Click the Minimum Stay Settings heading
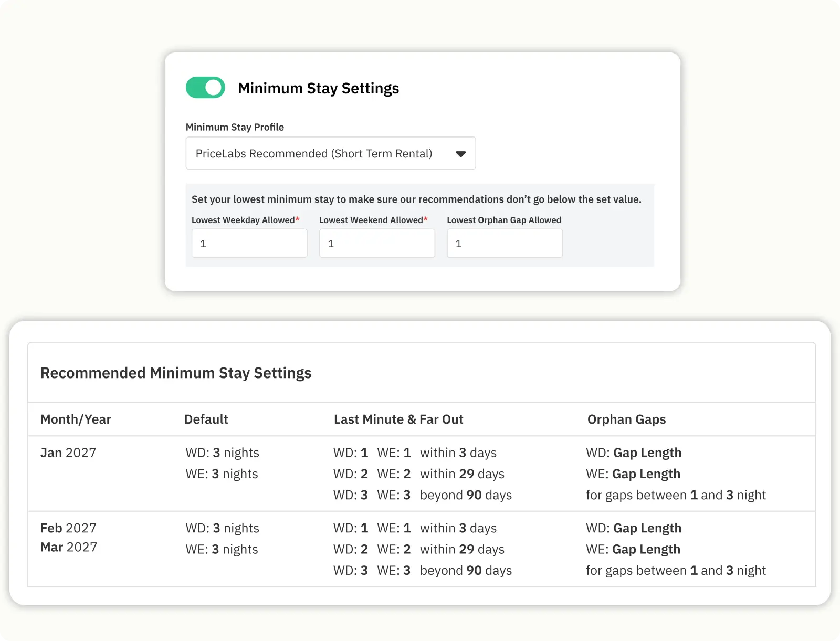Viewport: 840px width, 641px height. 319,88
